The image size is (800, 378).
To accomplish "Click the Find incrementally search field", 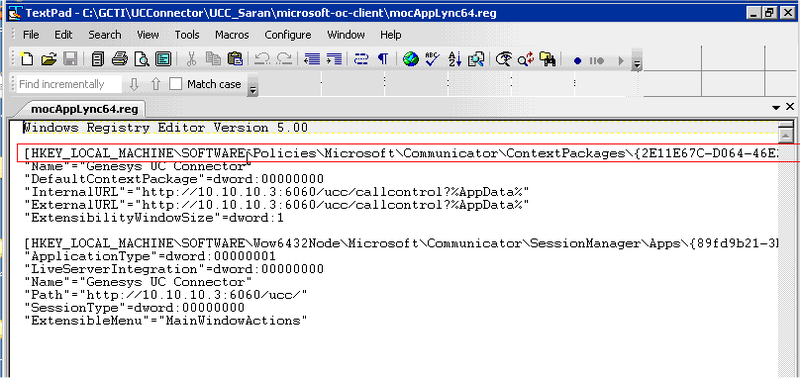I will [68, 84].
